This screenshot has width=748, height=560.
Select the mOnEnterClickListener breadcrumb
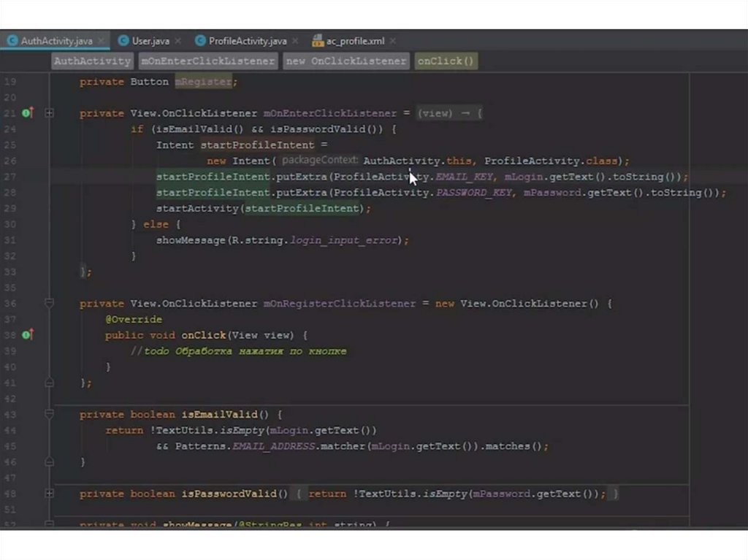point(208,61)
